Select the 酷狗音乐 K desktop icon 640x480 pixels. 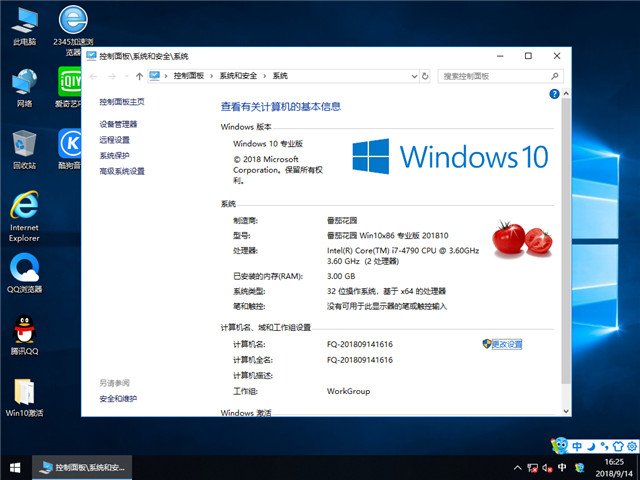coord(69,149)
